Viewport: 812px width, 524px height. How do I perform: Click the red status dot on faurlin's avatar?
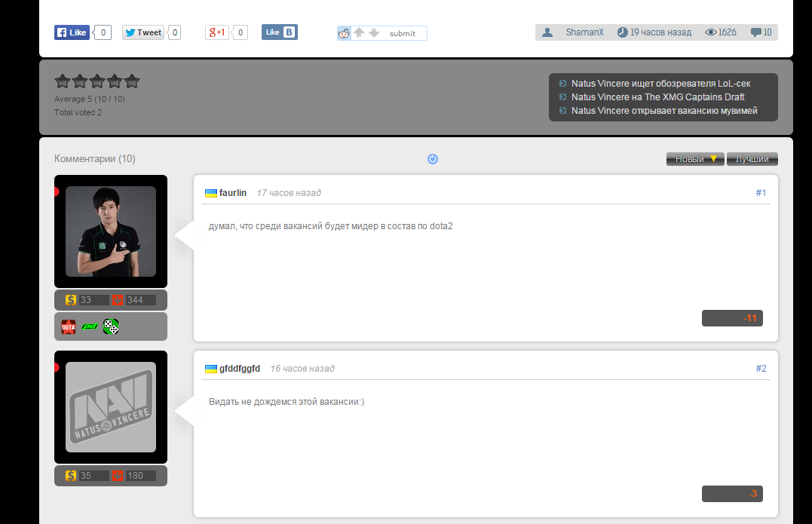point(57,192)
